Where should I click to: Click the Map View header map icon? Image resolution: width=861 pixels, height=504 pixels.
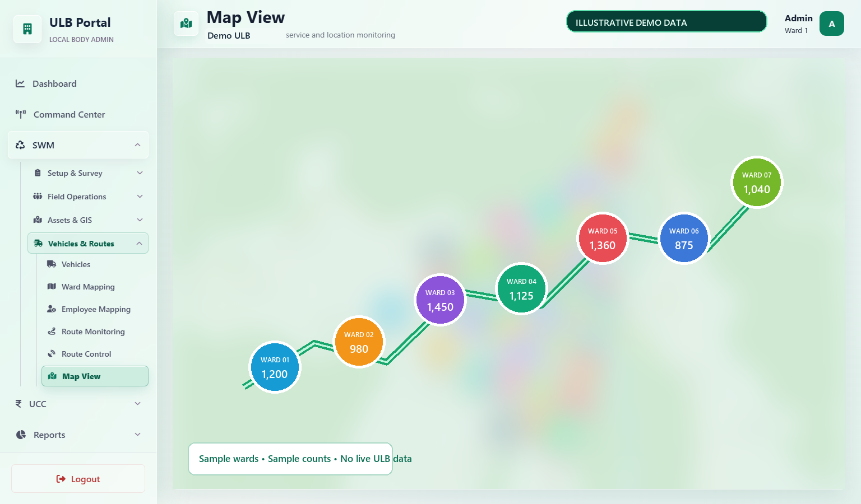click(x=186, y=24)
